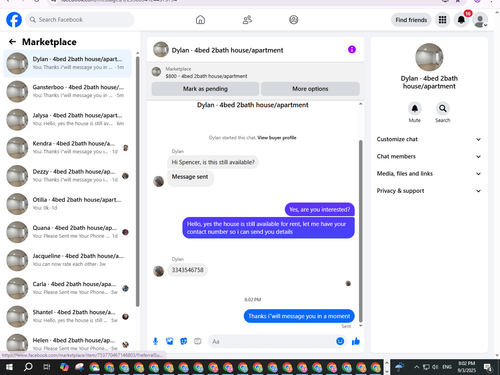
Task: Open conversation information purple icon
Action: pyautogui.click(x=352, y=50)
